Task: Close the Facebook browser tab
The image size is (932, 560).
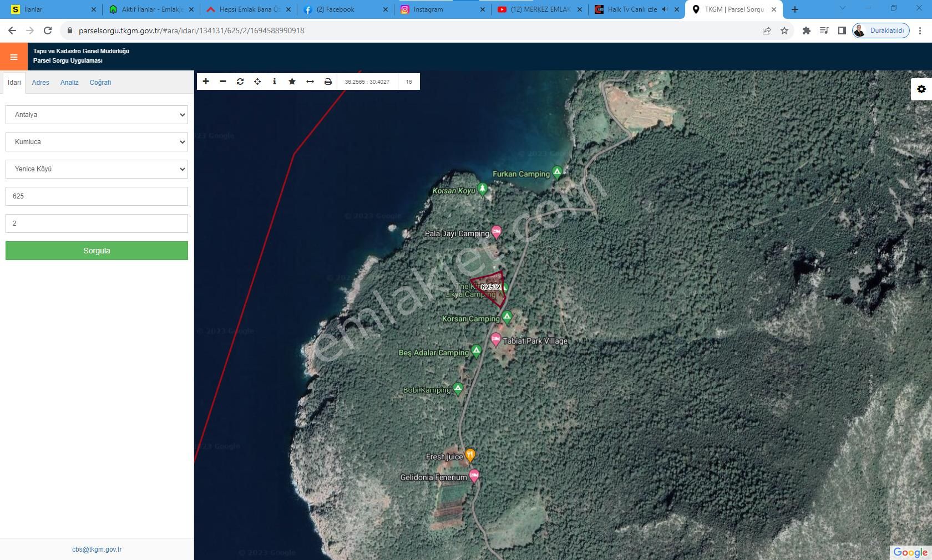Action: coord(386,9)
